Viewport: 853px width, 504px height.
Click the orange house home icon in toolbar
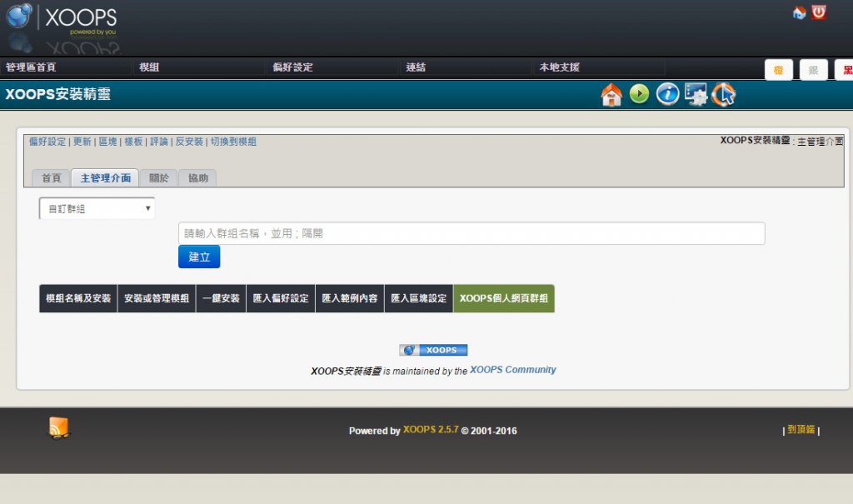click(x=611, y=95)
